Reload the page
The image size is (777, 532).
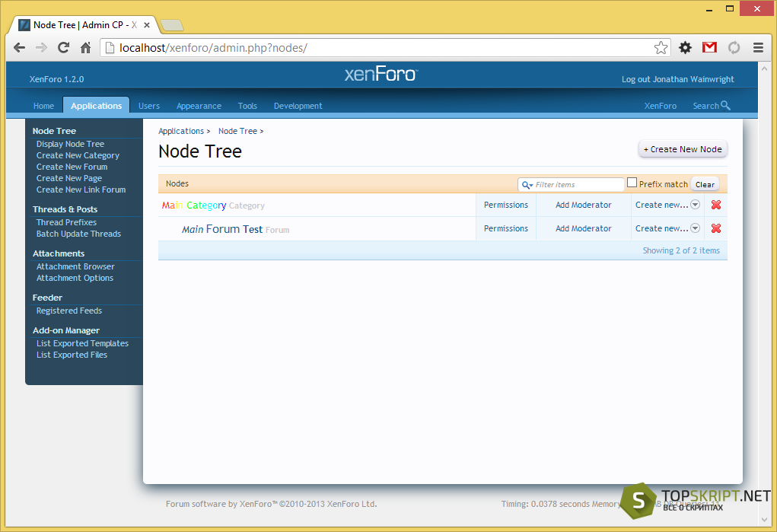63,48
